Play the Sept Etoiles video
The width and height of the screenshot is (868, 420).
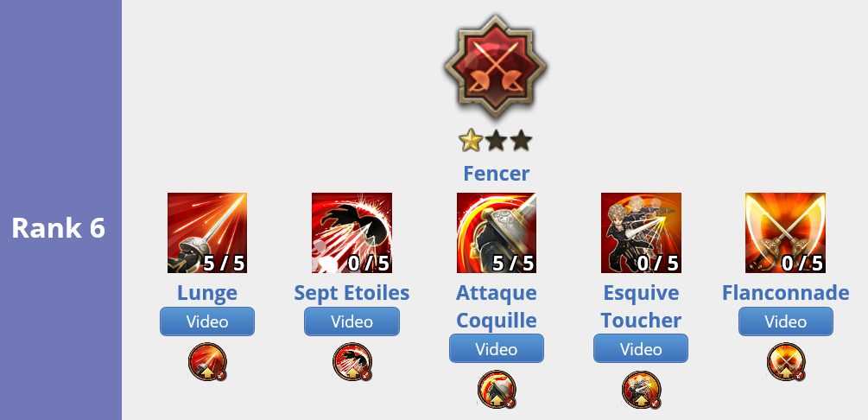[352, 321]
